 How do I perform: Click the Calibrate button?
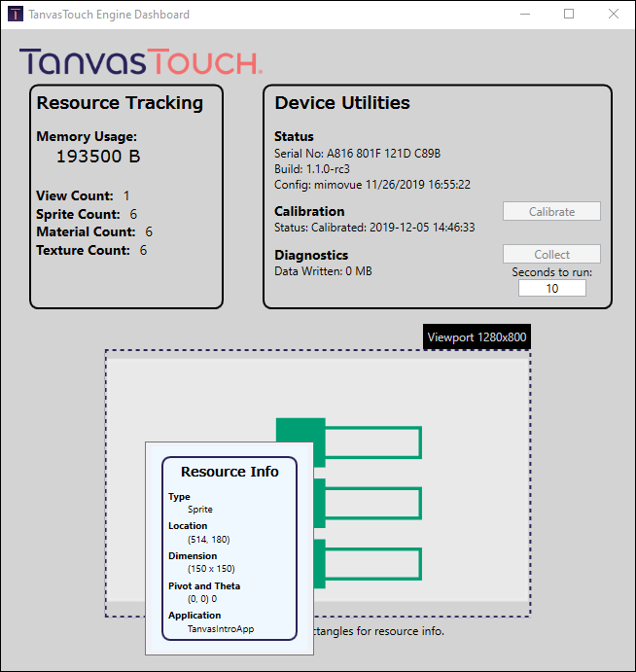tap(551, 211)
